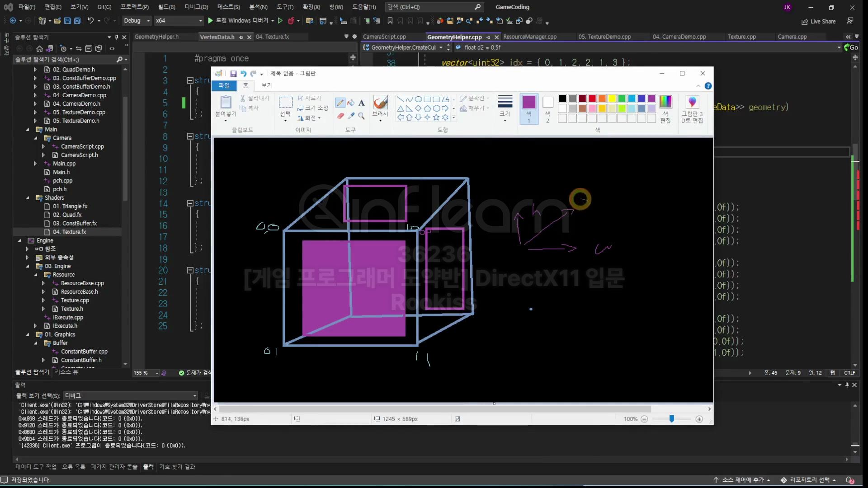
Task: Select the Fill bucket tool in Paint
Action: [x=351, y=103]
